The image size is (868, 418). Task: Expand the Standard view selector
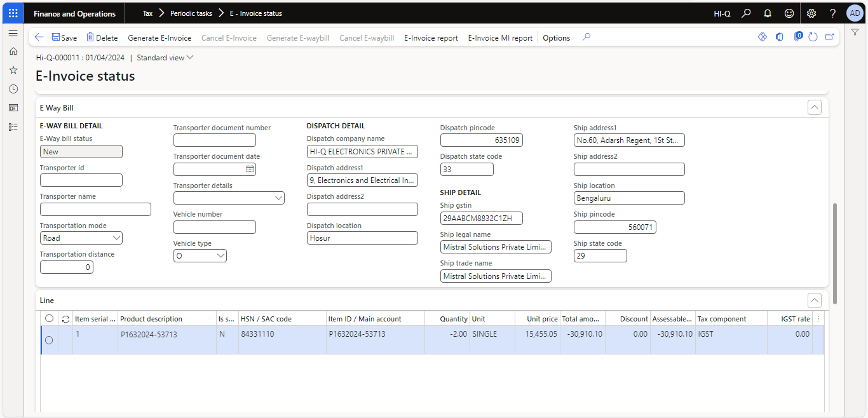point(165,58)
